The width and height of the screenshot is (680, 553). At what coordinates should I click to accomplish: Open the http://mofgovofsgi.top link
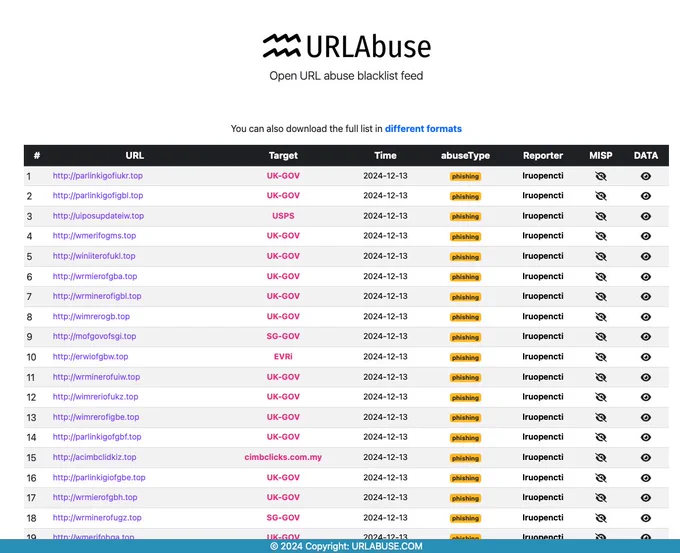pyautogui.click(x=94, y=336)
